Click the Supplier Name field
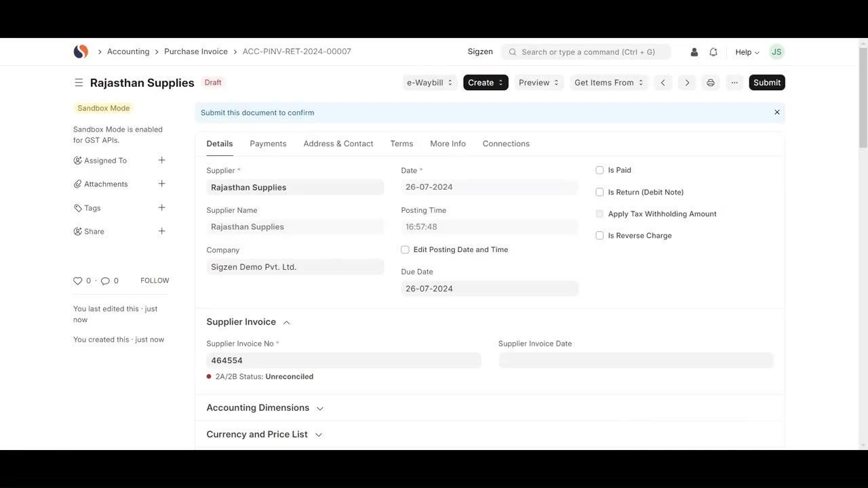The image size is (868, 488). pos(295,227)
